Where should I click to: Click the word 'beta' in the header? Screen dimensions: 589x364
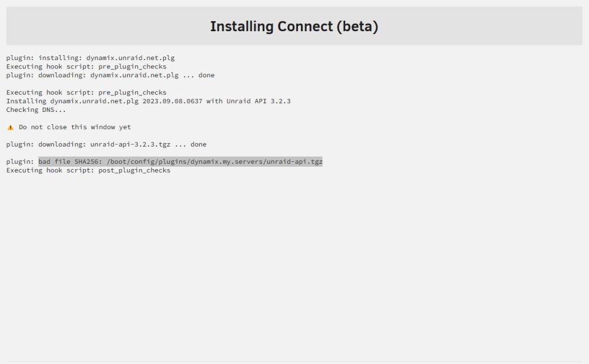[x=358, y=27]
